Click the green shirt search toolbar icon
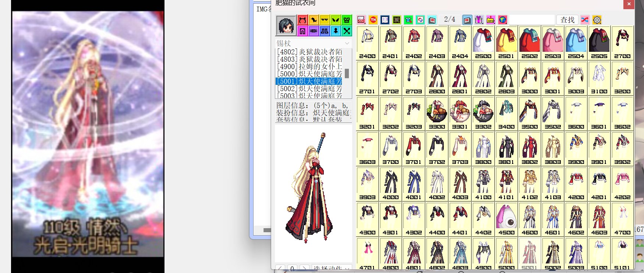The height and width of the screenshot is (273, 644). [x=408, y=20]
